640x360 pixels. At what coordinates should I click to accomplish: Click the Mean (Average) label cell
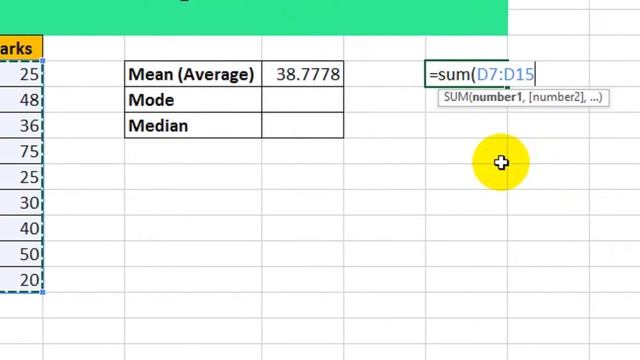click(193, 74)
